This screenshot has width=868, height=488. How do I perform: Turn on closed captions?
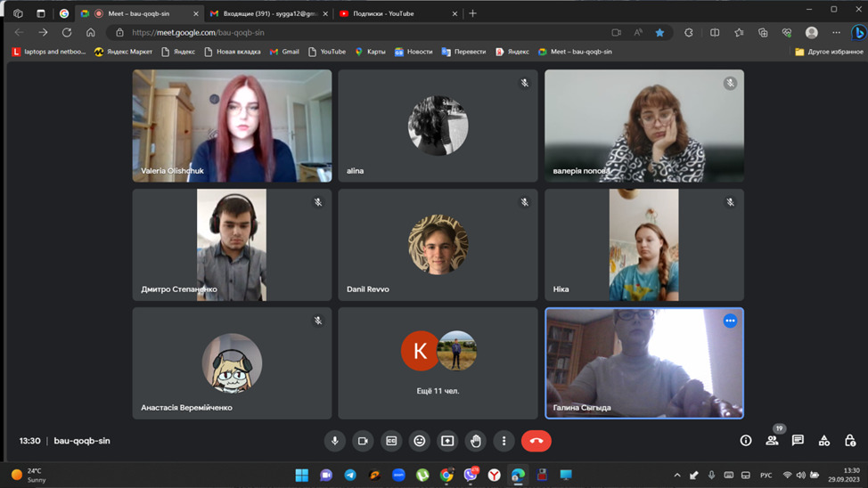(391, 441)
